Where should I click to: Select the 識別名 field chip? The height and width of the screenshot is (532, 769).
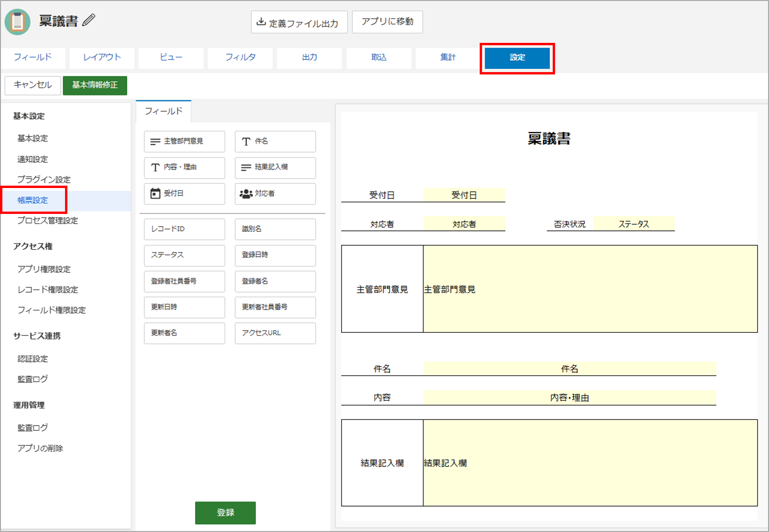[x=275, y=229]
